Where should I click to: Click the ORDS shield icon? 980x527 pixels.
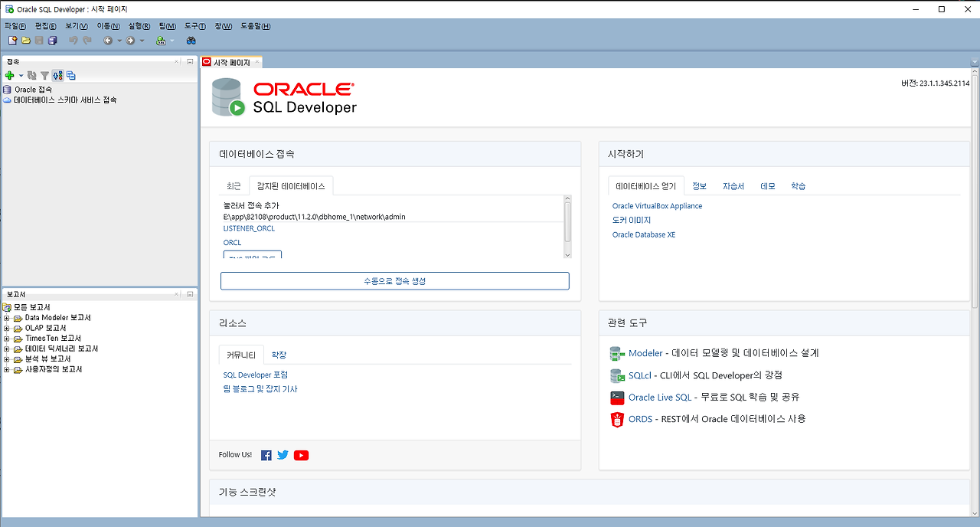[x=617, y=419]
